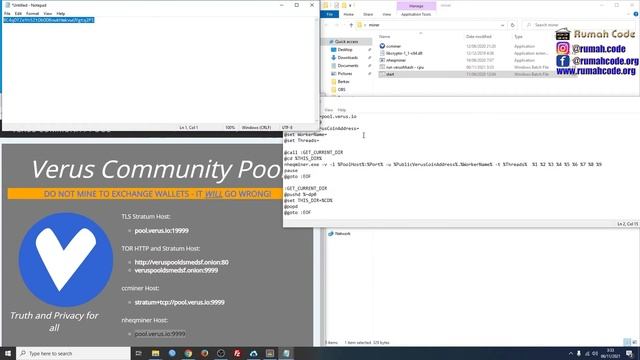Click the Task View taskbar icon

pos(138,353)
